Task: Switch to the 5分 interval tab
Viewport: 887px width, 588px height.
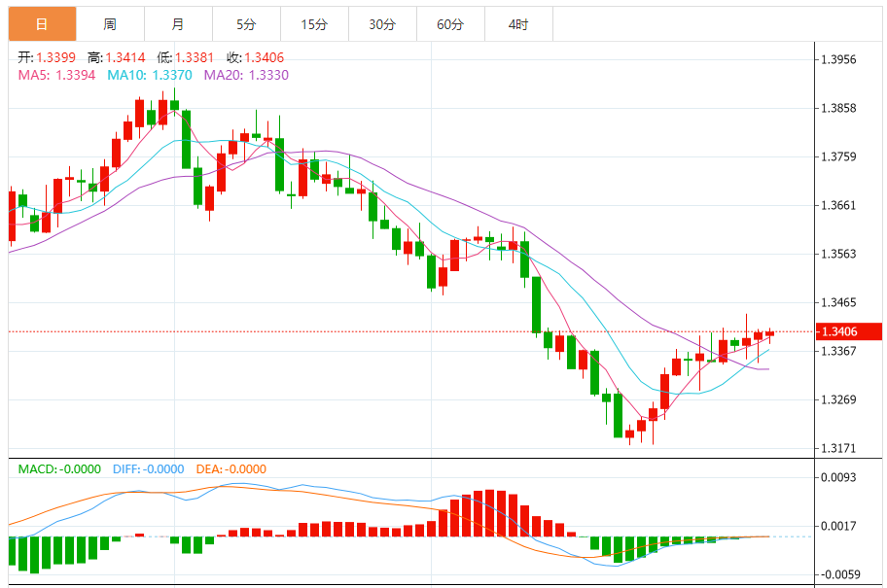Action: coord(246,24)
